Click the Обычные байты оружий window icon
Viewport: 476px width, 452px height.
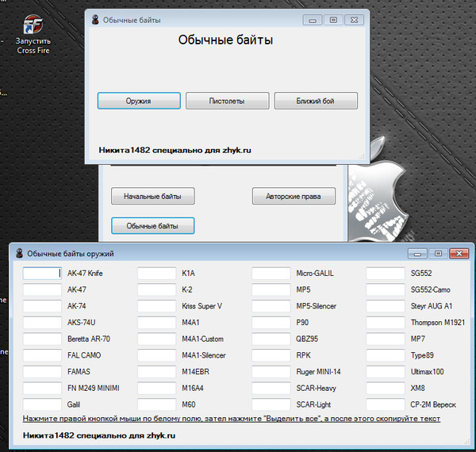pos(17,253)
